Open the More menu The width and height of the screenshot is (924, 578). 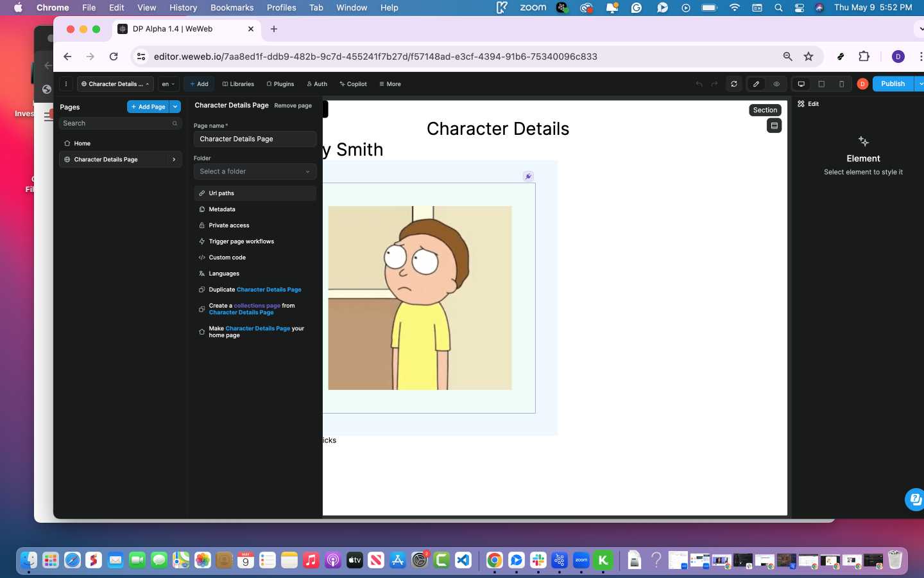tap(390, 84)
